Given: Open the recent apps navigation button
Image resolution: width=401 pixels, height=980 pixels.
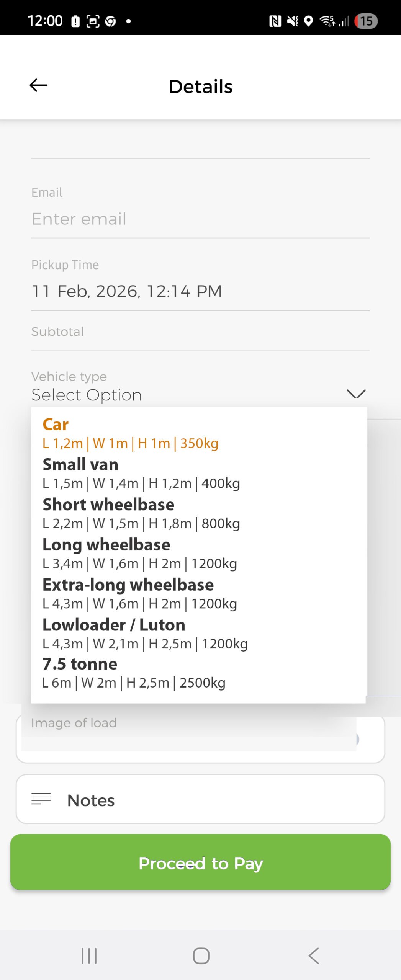Looking at the screenshot, I should 89,955.
